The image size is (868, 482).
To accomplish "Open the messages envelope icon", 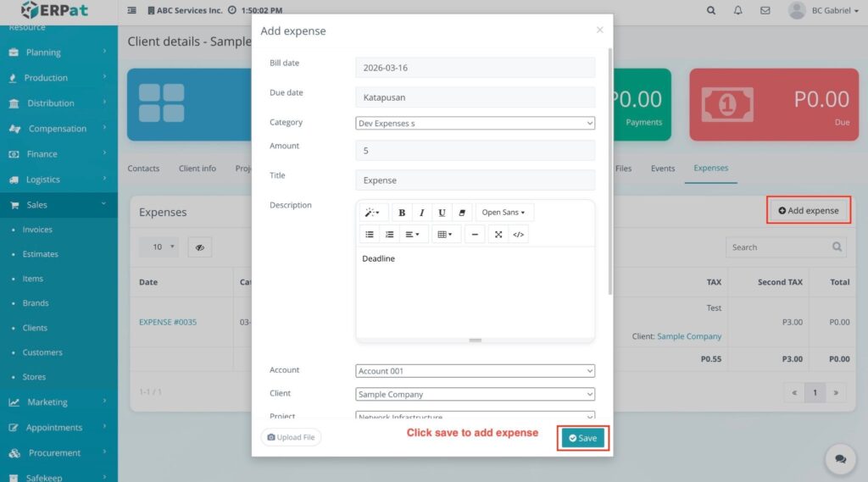I will tap(765, 10).
